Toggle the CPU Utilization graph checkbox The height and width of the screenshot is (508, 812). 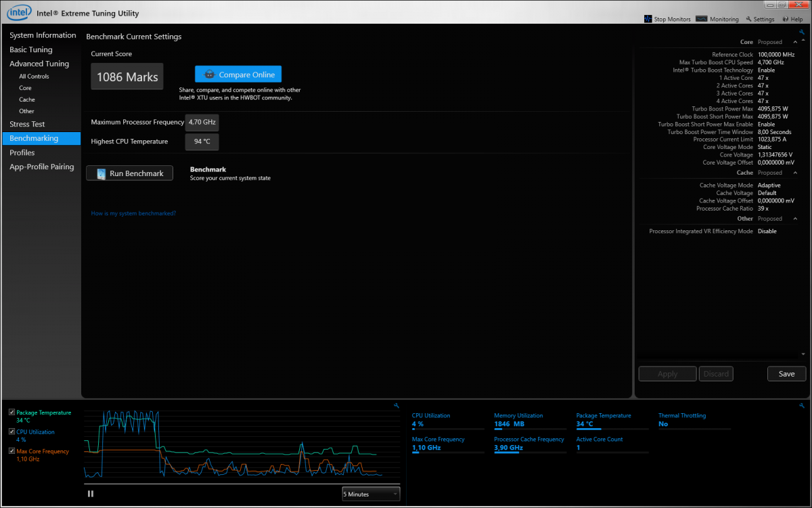(x=12, y=431)
